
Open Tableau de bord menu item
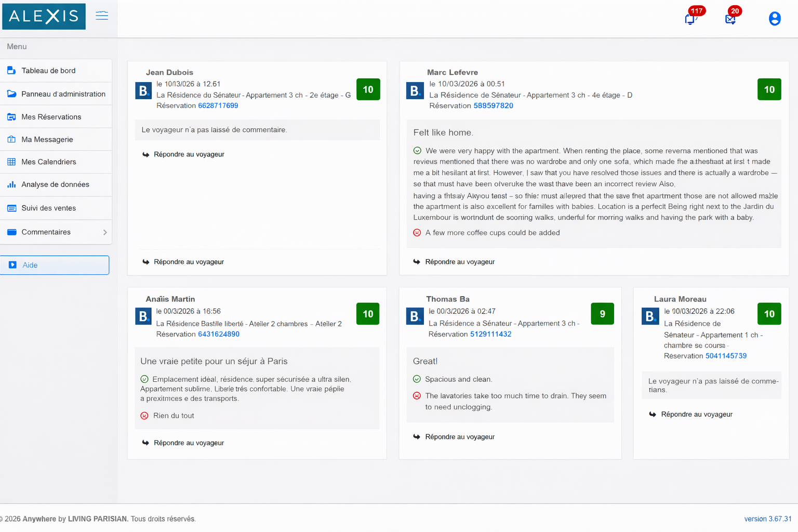click(48, 71)
